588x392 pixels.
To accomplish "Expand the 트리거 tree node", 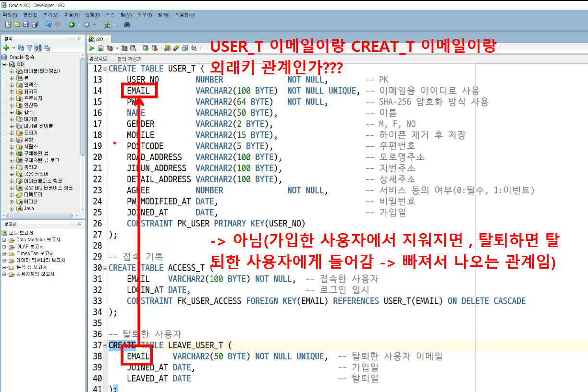I will 12,132.
